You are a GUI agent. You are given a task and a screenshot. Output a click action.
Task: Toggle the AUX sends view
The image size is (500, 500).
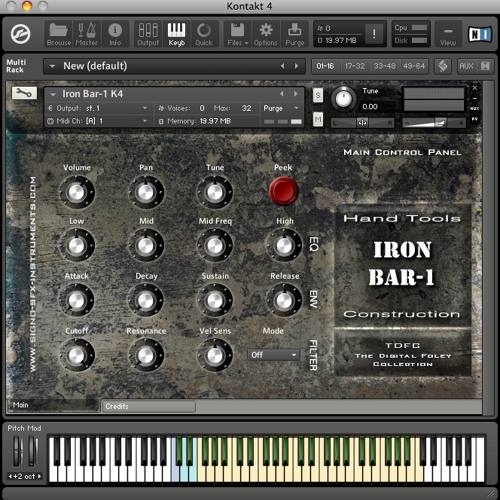coord(466,66)
